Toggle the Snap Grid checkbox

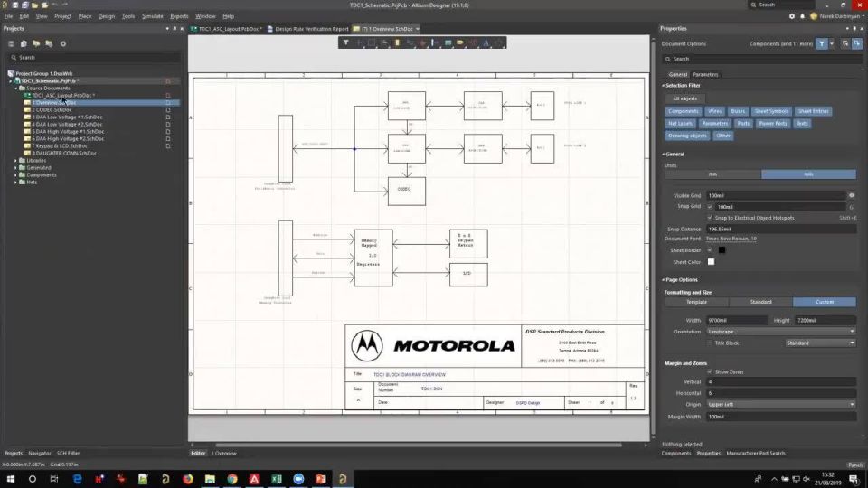(711, 206)
